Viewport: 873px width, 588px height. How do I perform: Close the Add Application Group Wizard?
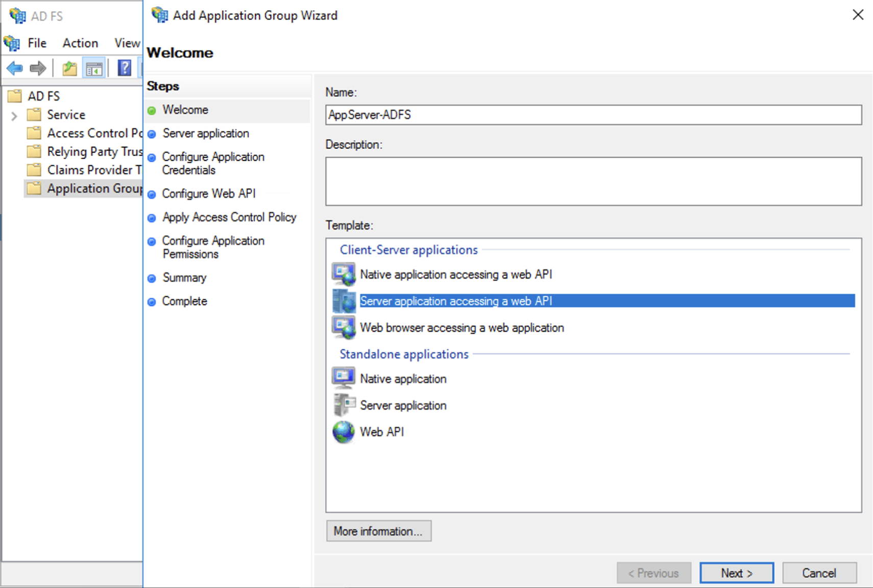[858, 15]
